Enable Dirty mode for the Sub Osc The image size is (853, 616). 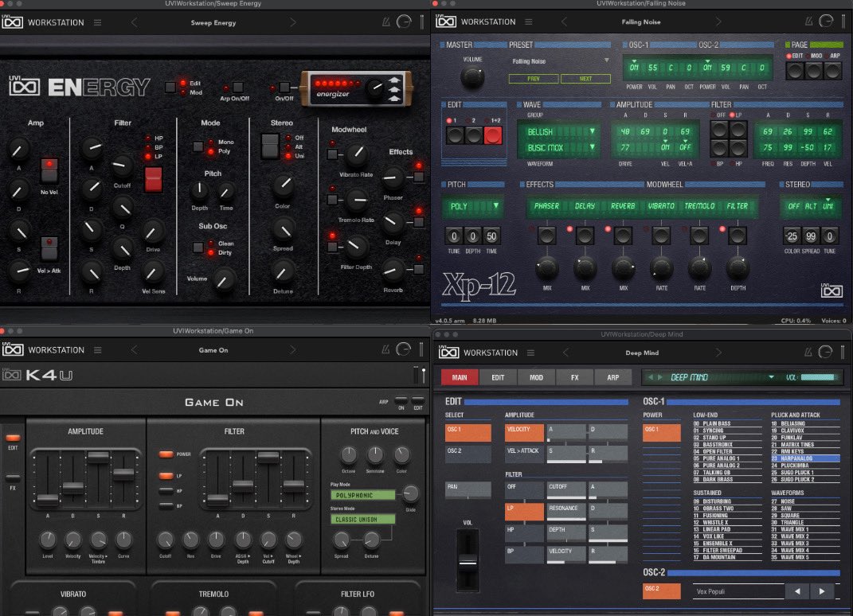(211, 252)
